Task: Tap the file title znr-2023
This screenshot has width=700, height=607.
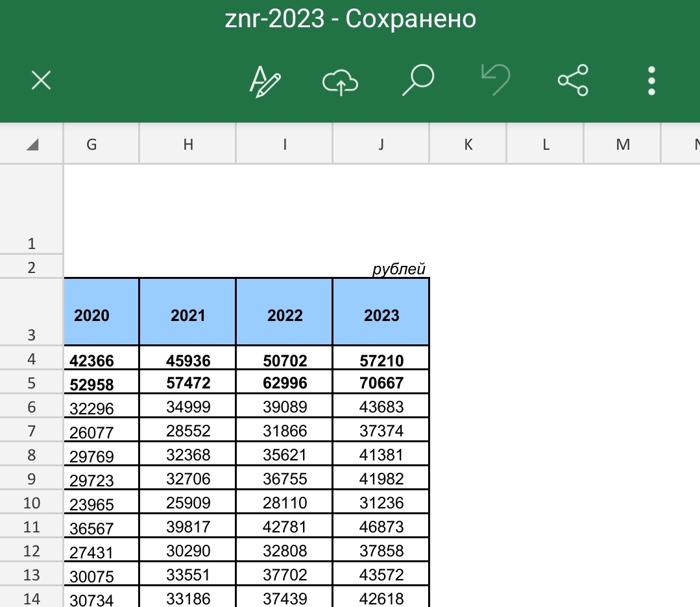Action: pyautogui.click(x=274, y=19)
